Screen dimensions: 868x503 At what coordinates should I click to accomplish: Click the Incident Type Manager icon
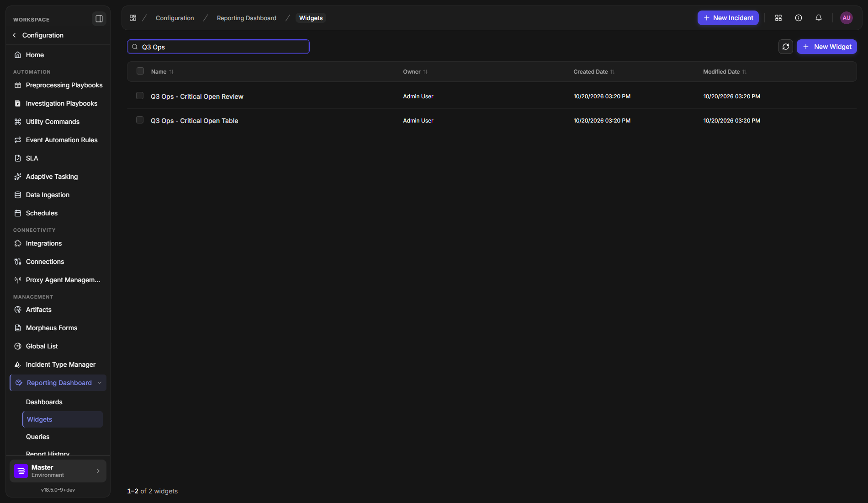(x=18, y=364)
